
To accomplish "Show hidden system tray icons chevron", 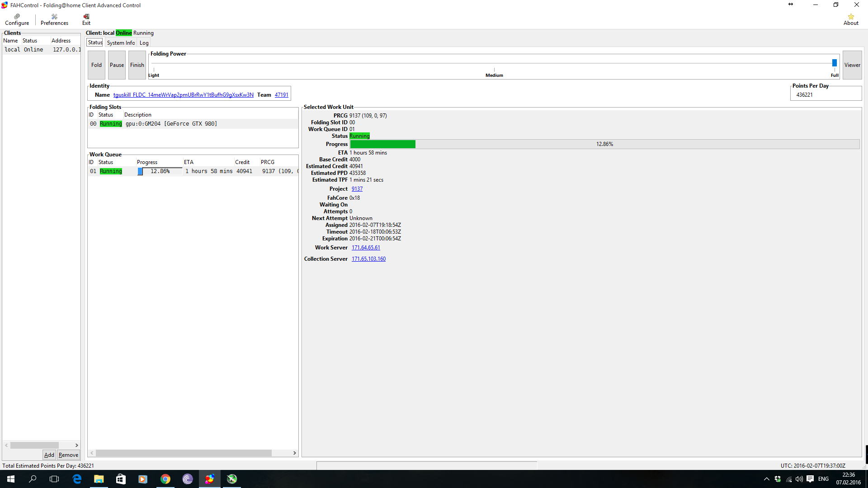I will pyautogui.click(x=766, y=479).
